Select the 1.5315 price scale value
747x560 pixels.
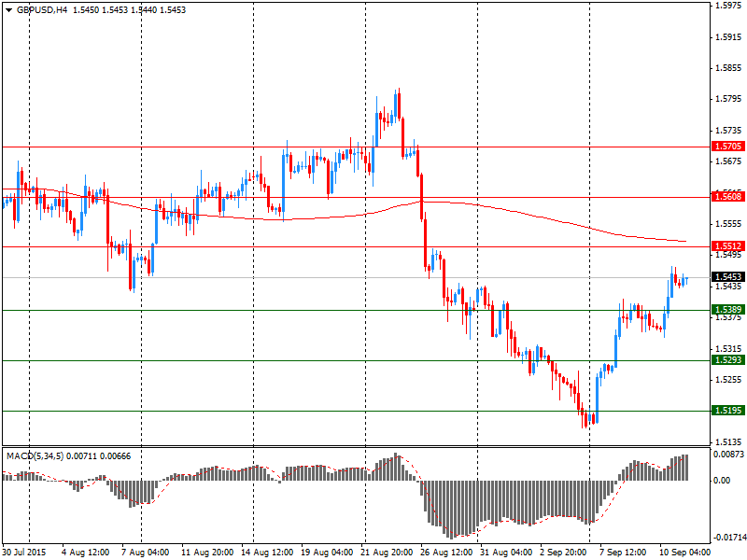coord(728,349)
